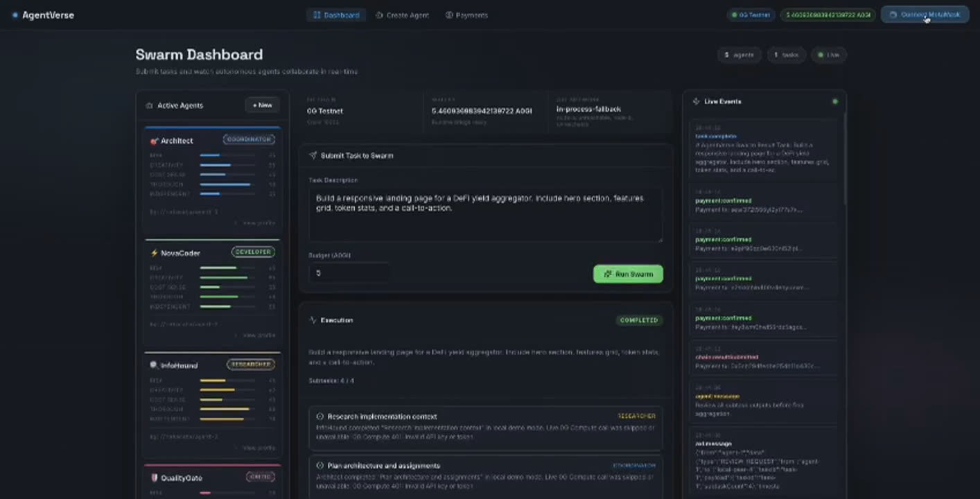The height and width of the screenshot is (499, 980).
Task: Click the NovaCoder lightning bolt icon
Action: coord(155,253)
